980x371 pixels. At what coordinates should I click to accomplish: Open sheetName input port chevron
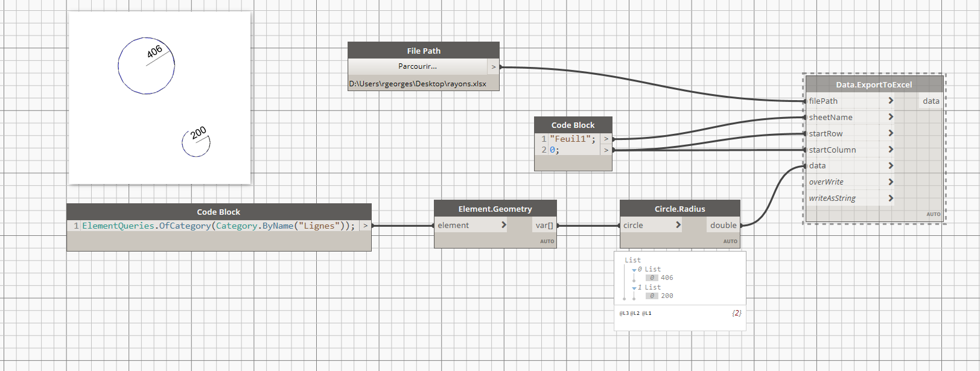[x=891, y=117]
